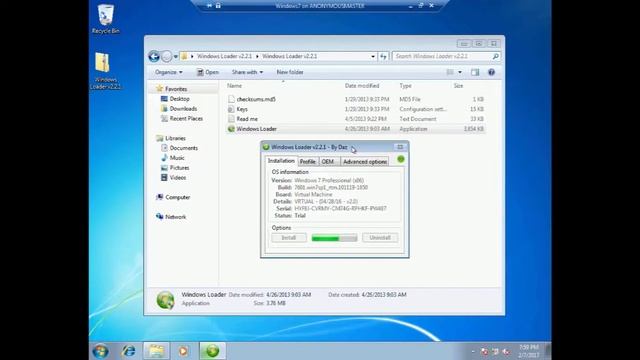
Task: Open Windows Media Player from taskbar
Action: point(183,351)
